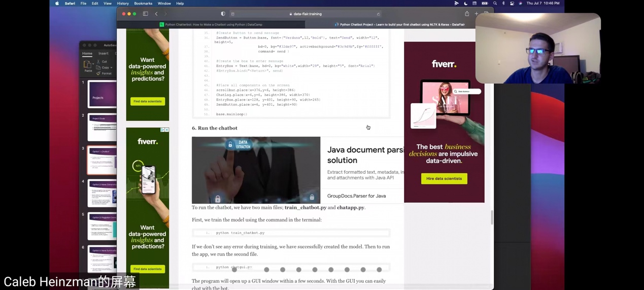Open a new Safari tab
Screen dimensions: 644x290
pos(476,14)
